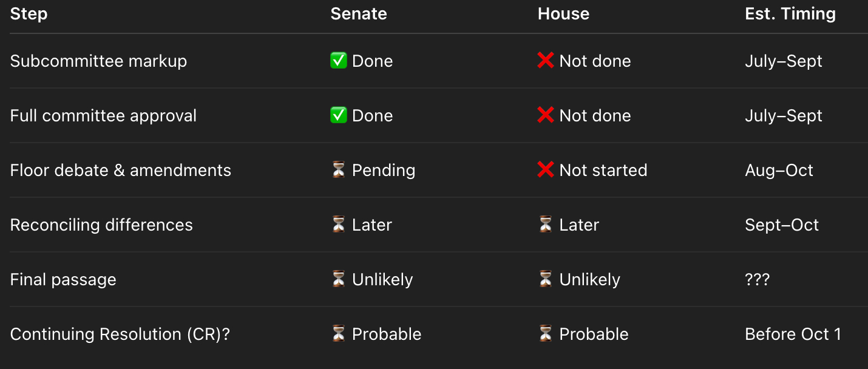Click red X beside Not started
868x369 pixels.
coord(546,170)
